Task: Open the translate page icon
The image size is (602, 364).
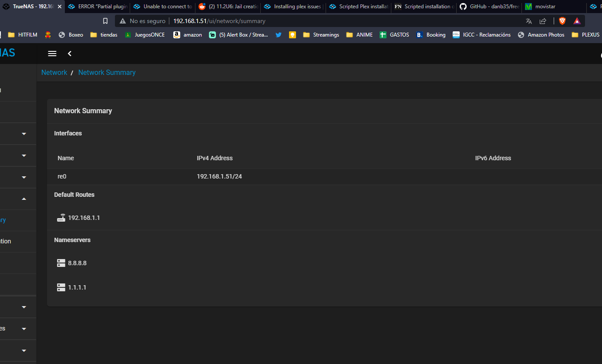Action: (529, 21)
